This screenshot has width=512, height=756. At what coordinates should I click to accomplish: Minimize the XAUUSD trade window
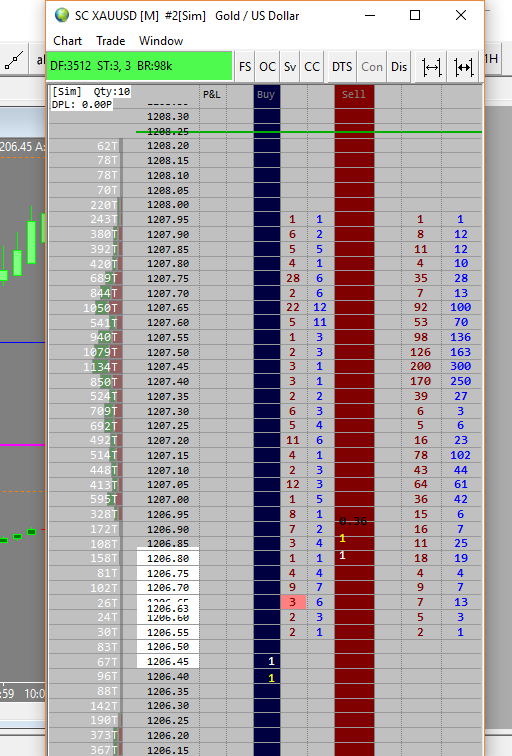pyautogui.click(x=370, y=15)
